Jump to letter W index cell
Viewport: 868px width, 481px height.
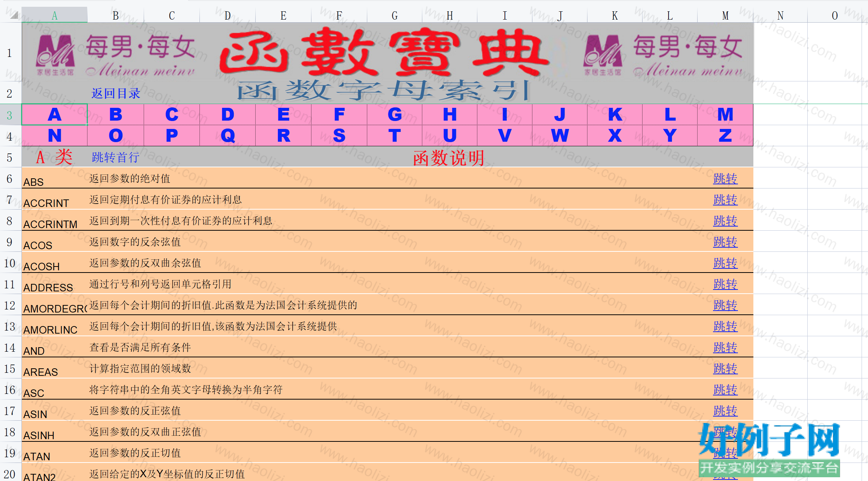(560, 136)
